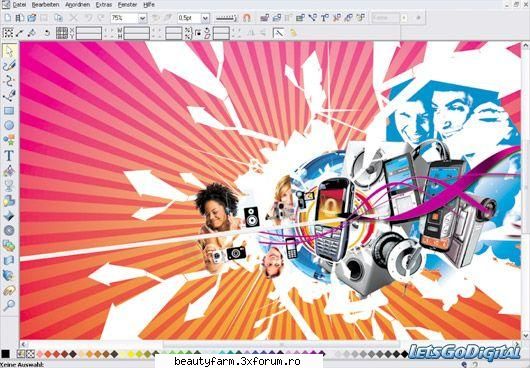Select the Contour tool
This screenshot has width=530, height=368.
pos(9,230)
